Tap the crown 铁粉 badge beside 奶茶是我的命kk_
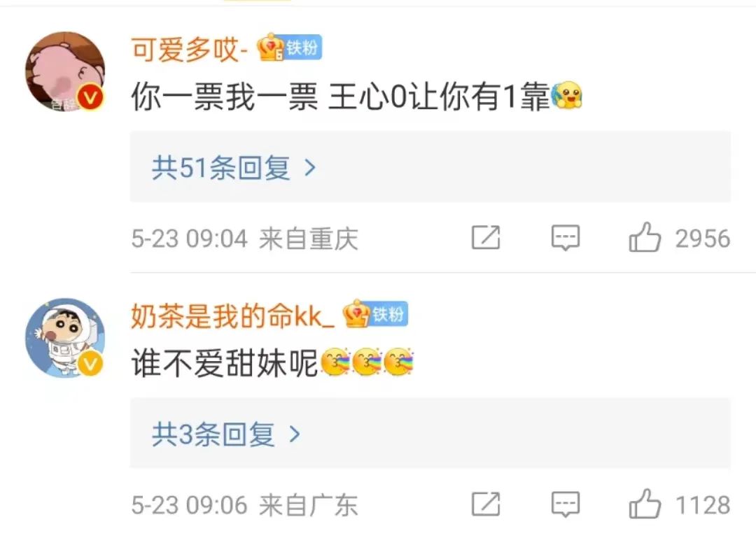This screenshot has width=756, height=538. click(375, 314)
